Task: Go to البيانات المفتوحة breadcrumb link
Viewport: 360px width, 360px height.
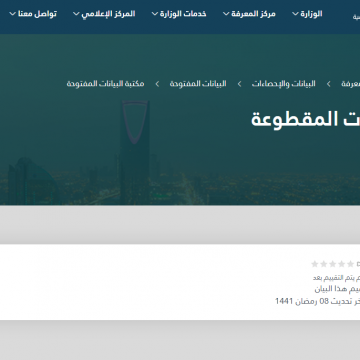Action: [x=198, y=84]
